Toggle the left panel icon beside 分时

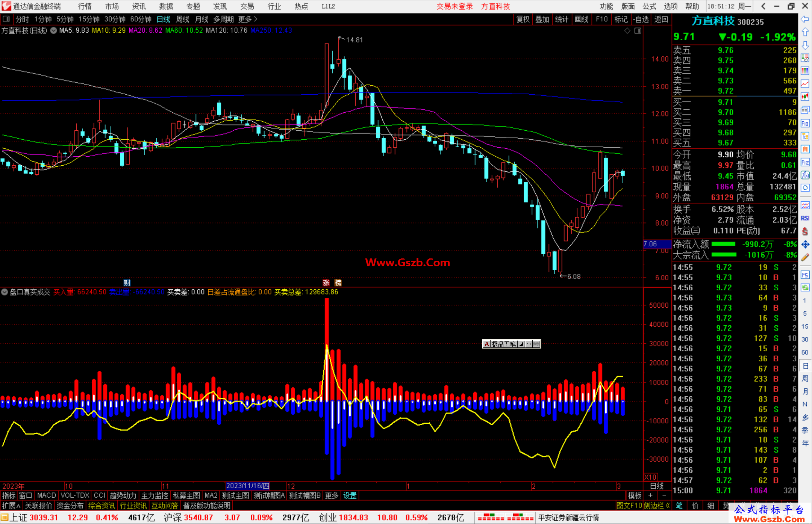pos(6,19)
